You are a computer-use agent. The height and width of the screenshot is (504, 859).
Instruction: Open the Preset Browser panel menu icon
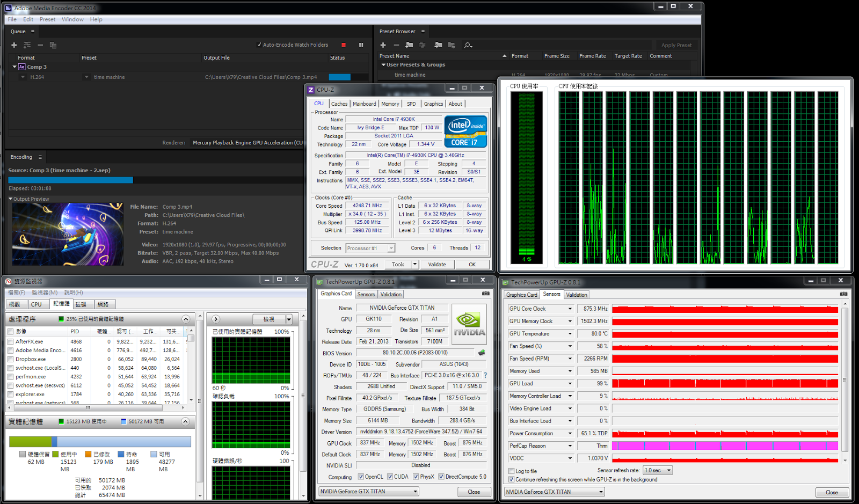423,32
